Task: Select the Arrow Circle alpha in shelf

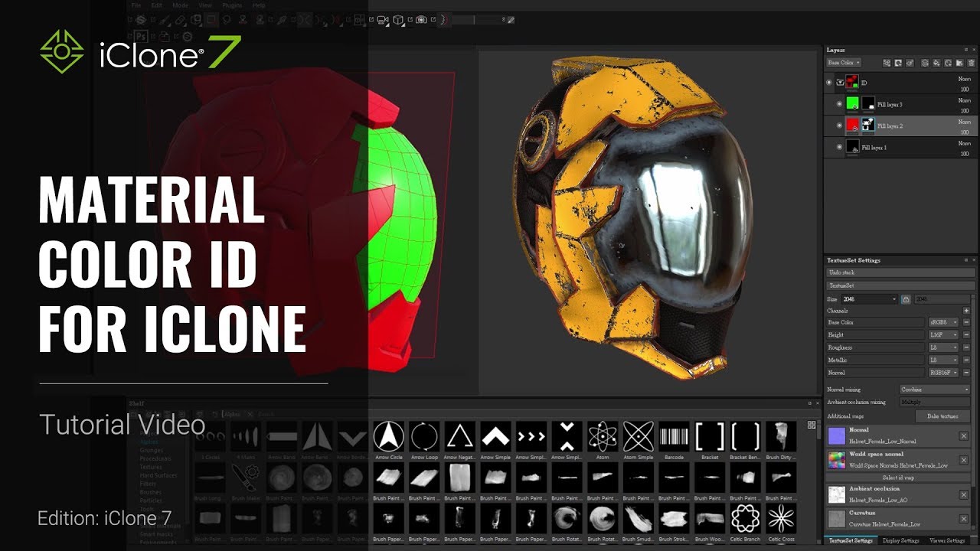Action: click(389, 437)
